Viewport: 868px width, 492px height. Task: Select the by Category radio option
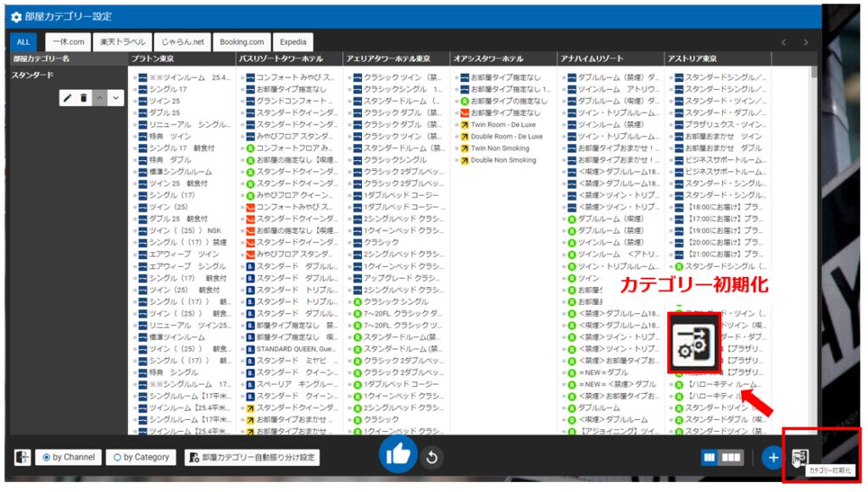tap(141, 457)
